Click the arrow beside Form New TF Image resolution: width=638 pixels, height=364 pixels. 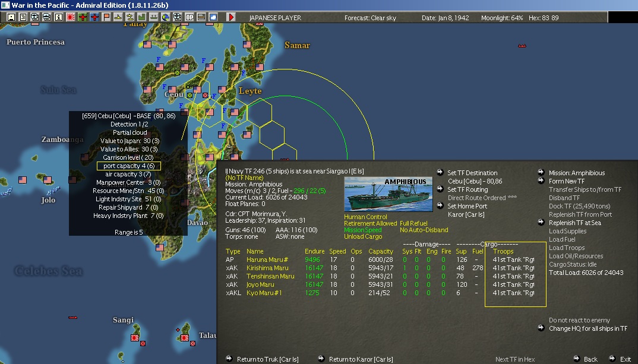pyautogui.click(x=541, y=181)
